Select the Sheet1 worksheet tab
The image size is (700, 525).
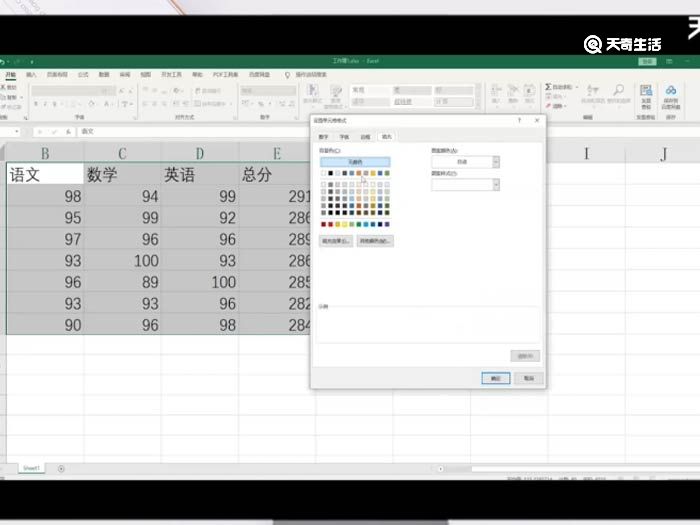[x=31, y=468]
